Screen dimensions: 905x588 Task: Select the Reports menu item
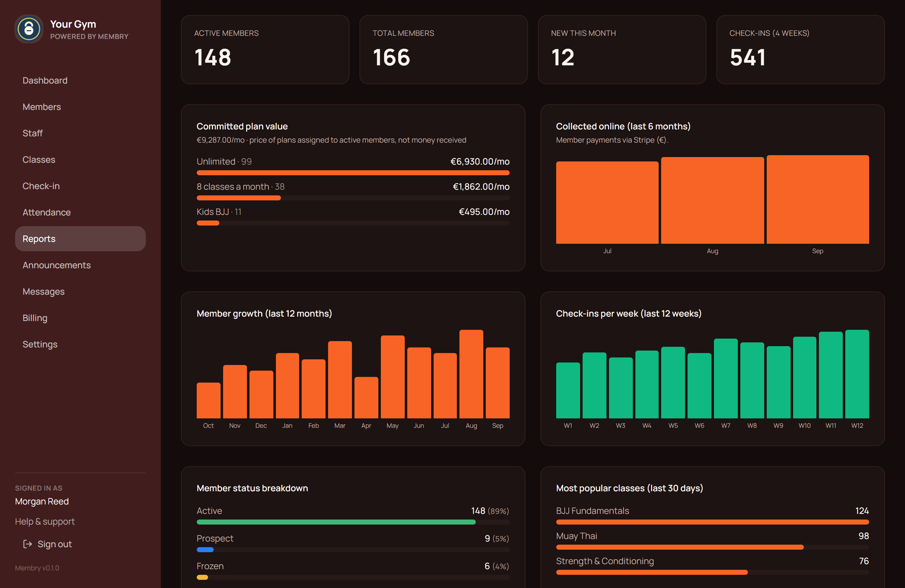(80, 239)
